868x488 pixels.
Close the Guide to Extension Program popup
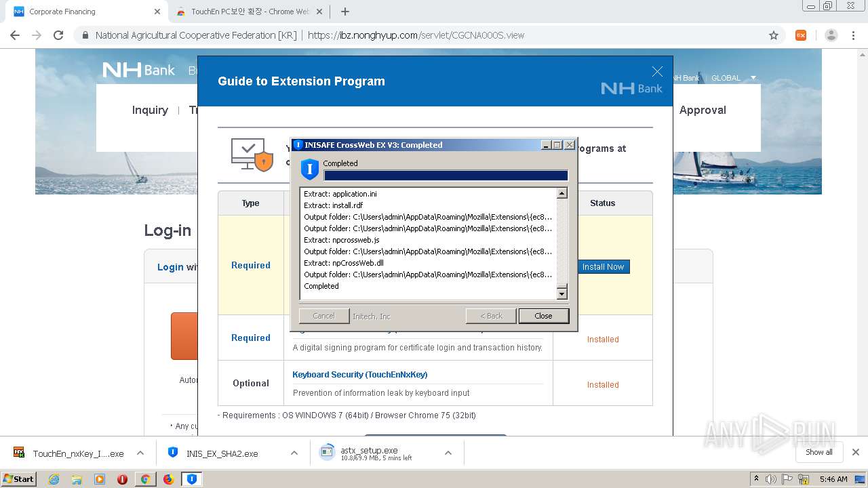pyautogui.click(x=657, y=72)
